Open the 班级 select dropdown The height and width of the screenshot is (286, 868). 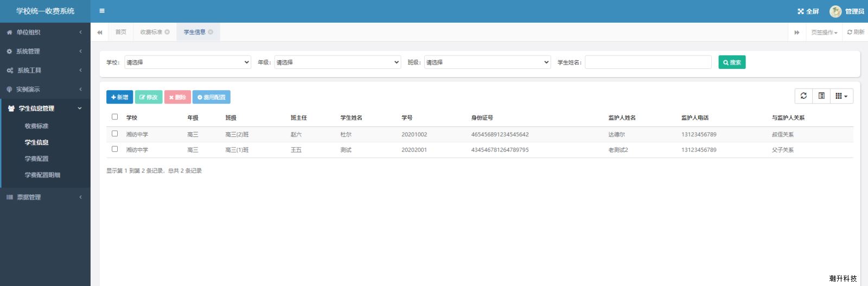[x=487, y=62]
